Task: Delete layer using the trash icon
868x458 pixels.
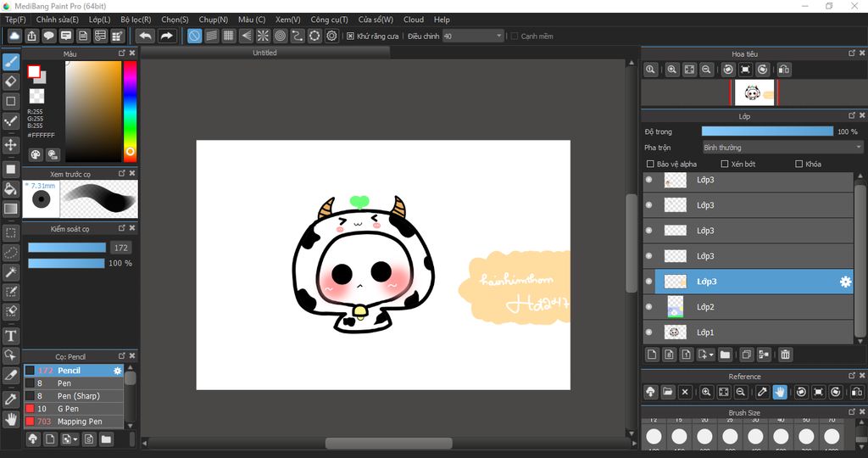Action: pos(785,355)
